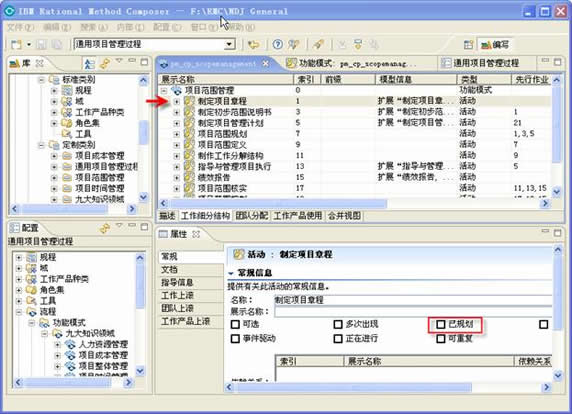Expand 项目成本管理 under 定制类别
572x414 pixels.
coord(54,156)
